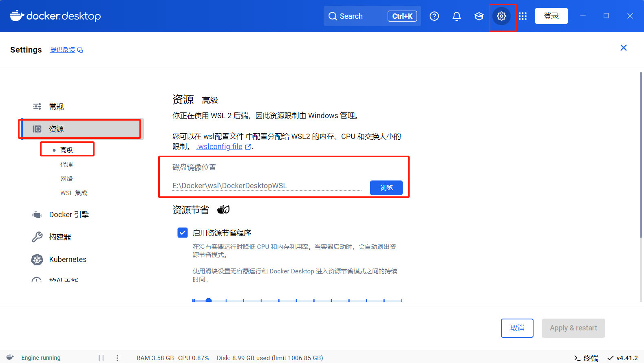Image resolution: width=644 pixels, height=363 pixels.
Task: Click the 登录 (Sign in) button
Action: (551, 16)
